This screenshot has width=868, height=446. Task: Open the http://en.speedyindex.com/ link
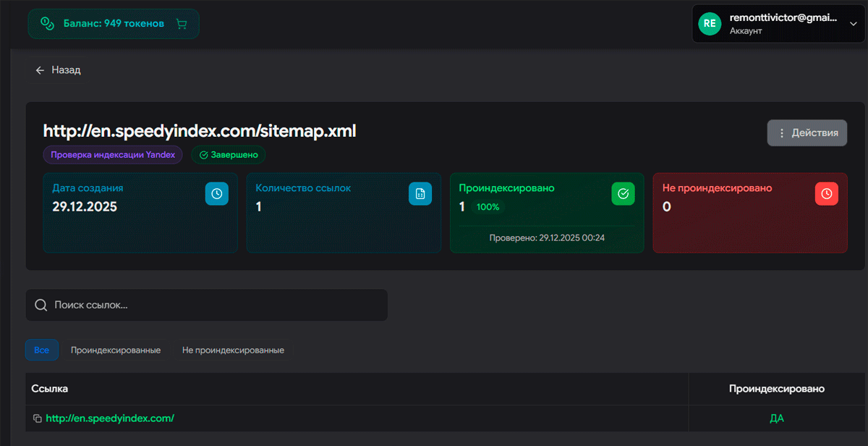click(x=110, y=418)
